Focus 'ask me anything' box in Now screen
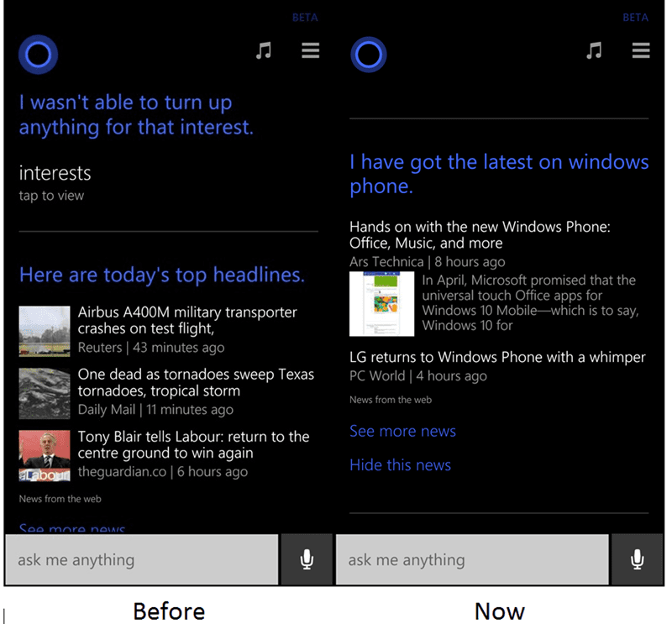The height and width of the screenshot is (624, 672). point(472,559)
